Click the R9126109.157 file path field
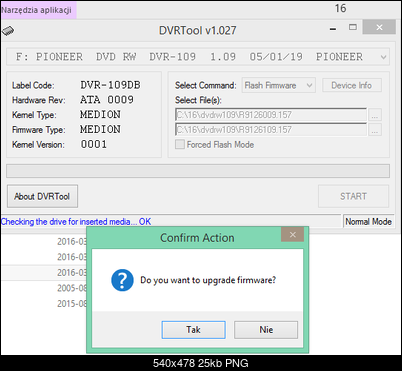This screenshot has width=402, height=371. coord(271,130)
